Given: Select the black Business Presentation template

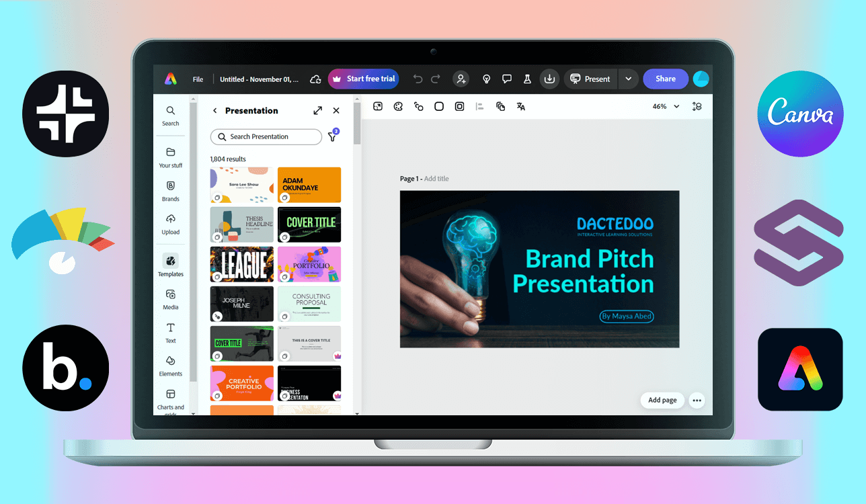Looking at the screenshot, I should 309,383.
